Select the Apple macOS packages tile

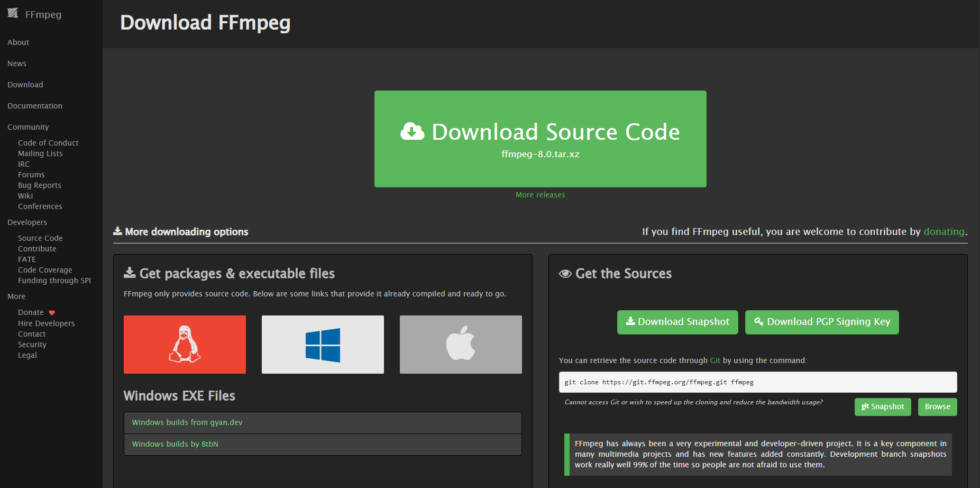(x=461, y=345)
